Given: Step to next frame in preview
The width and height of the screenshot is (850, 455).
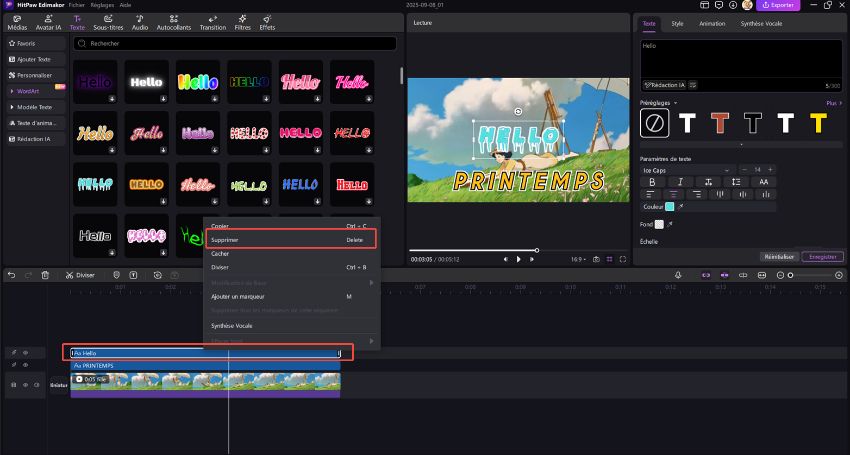Looking at the screenshot, I should pyautogui.click(x=532, y=259).
